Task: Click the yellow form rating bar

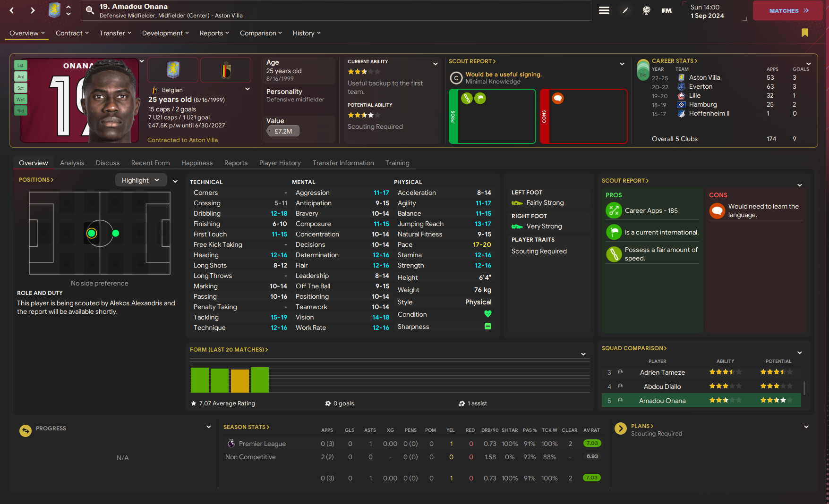Action: (x=240, y=380)
